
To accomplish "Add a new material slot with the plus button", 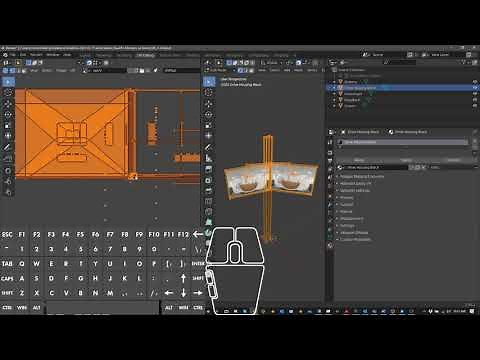I will point(475,142).
